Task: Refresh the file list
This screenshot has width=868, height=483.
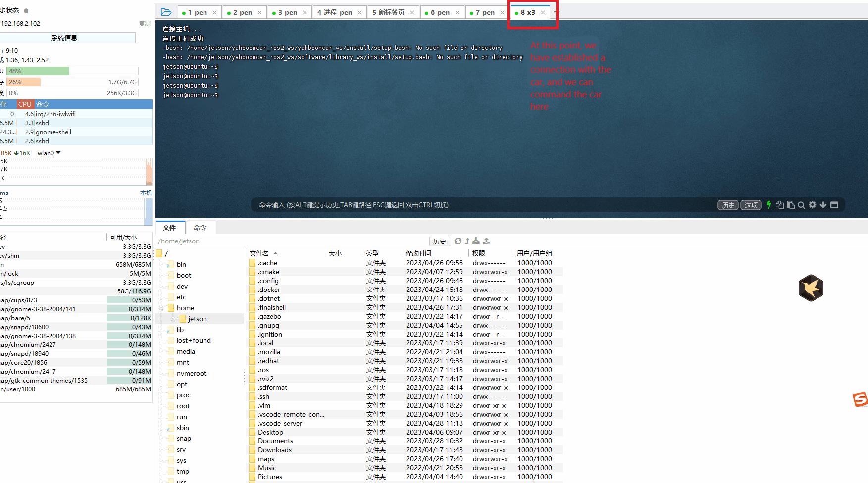Action: [x=458, y=241]
